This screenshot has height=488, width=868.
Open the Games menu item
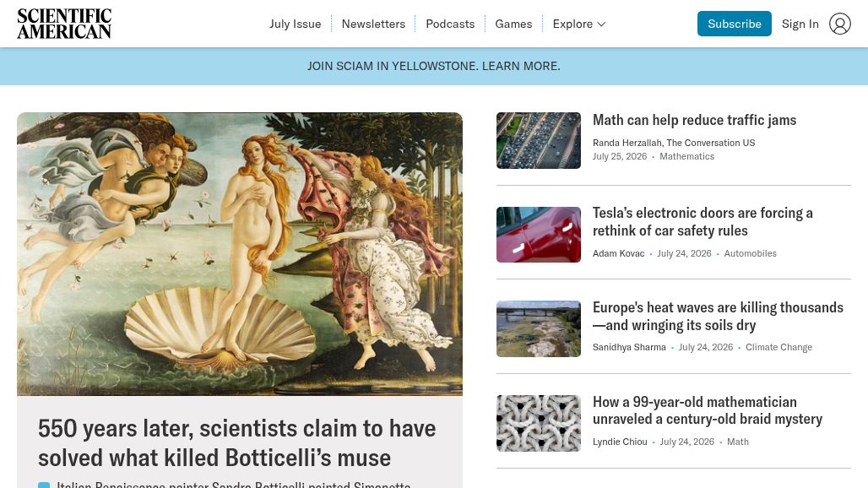(x=513, y=24)
